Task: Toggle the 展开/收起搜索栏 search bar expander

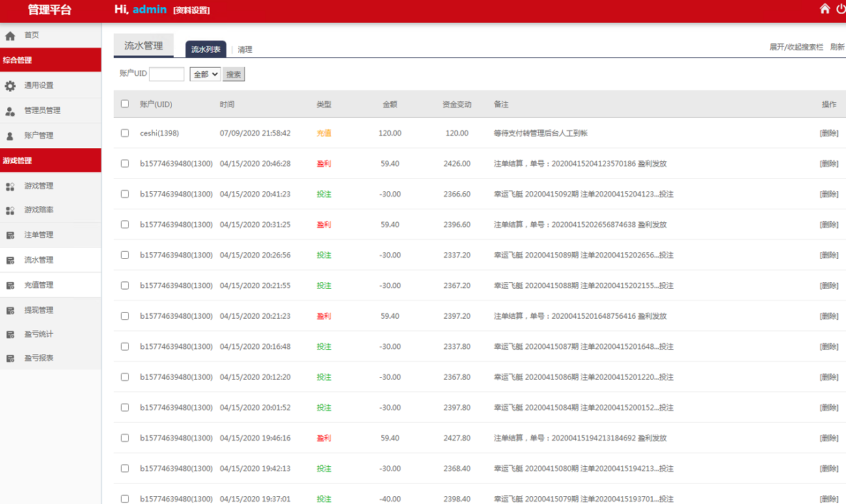Action: click(796, 47)
